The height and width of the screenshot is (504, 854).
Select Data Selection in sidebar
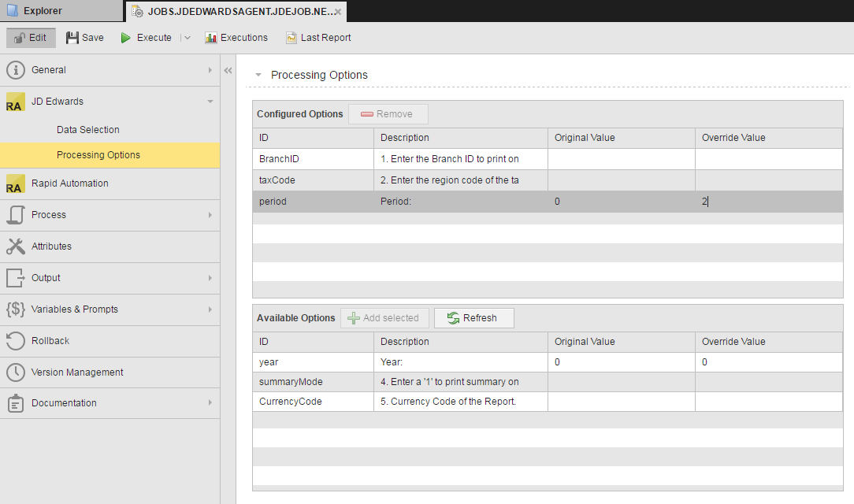click(88, 130)
